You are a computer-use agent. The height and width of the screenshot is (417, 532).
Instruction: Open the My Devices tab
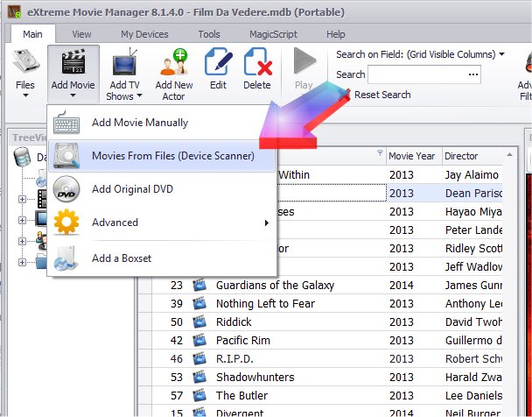145,34
